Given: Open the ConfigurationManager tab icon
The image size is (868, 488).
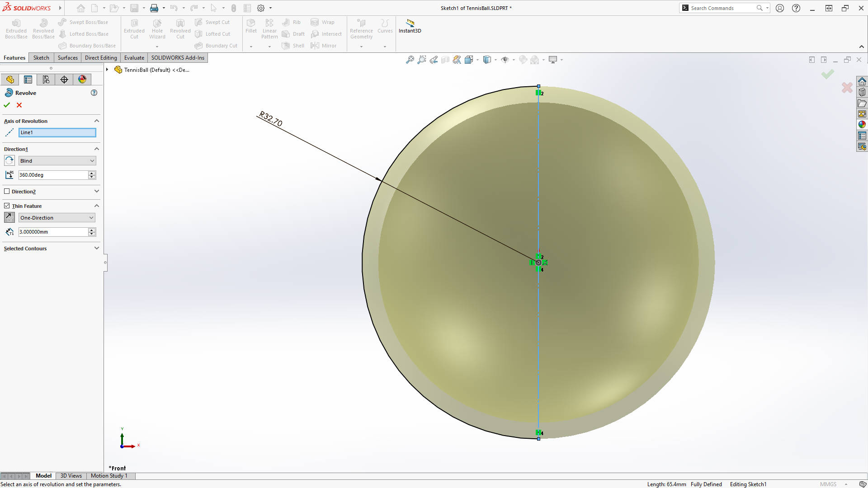Looking at the screenshot, I should click(x=46, y=80).
